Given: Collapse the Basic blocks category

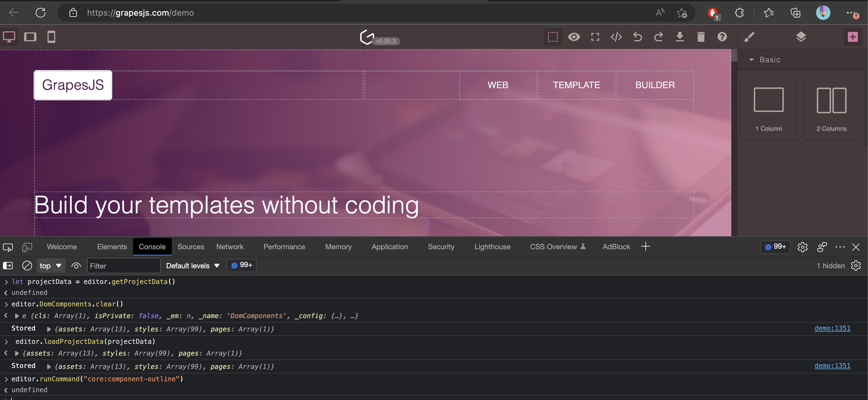Looking at the screenshot, I should click(x=752, y=60).
